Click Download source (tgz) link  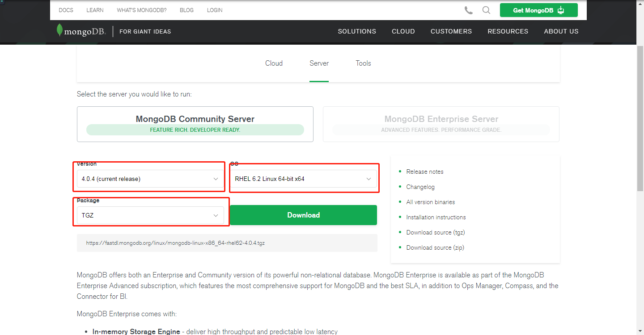pos(436,232)
